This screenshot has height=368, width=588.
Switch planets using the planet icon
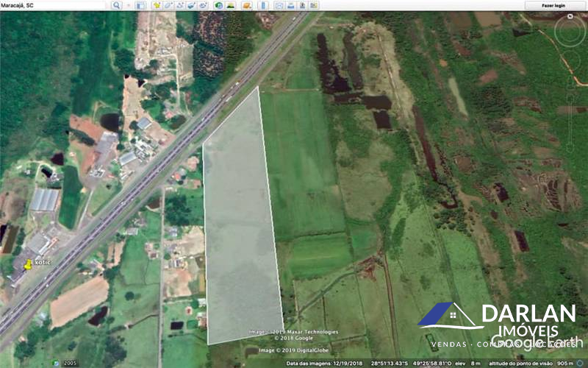pyautogui.click(x=247, y=5)
